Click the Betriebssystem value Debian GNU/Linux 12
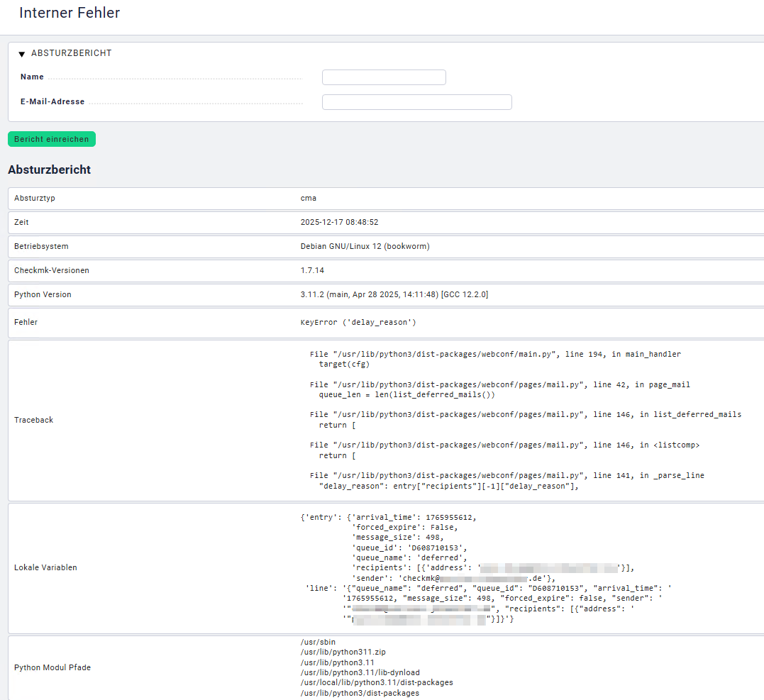 pos(365,247)
